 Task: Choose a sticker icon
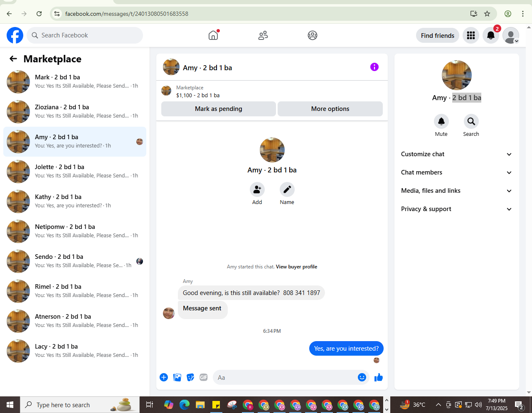pos(190,377)
